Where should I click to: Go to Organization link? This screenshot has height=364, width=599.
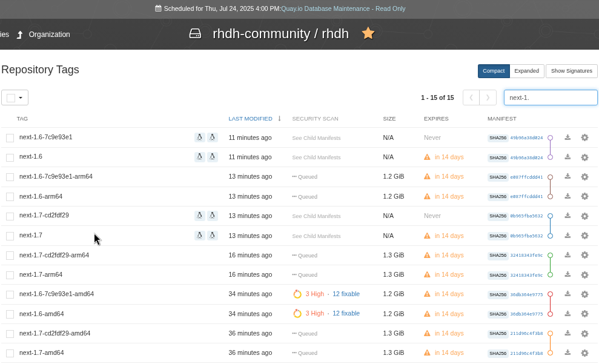(x=49, y=35)
